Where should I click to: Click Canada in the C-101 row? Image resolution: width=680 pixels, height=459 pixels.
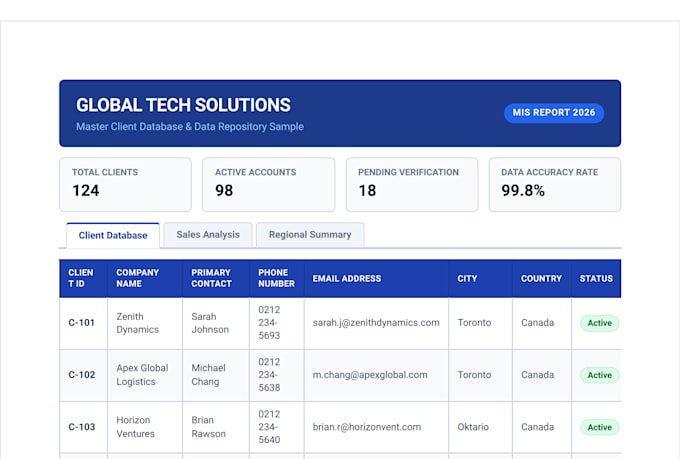537,323
